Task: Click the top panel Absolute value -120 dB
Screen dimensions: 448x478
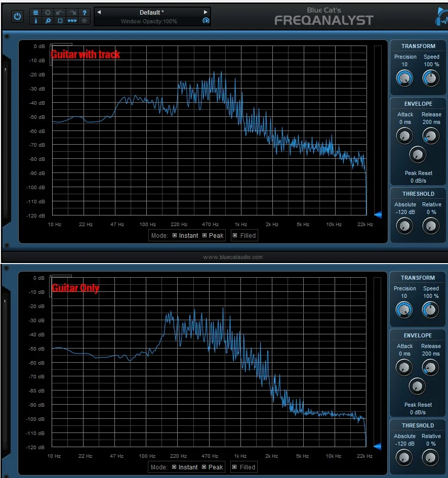Action: coord(405,212)
